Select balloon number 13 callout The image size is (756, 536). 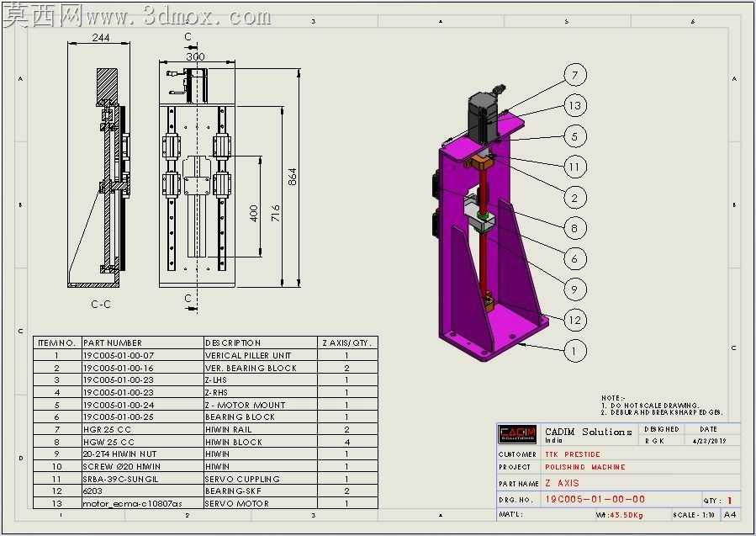(x=574, y=106)
